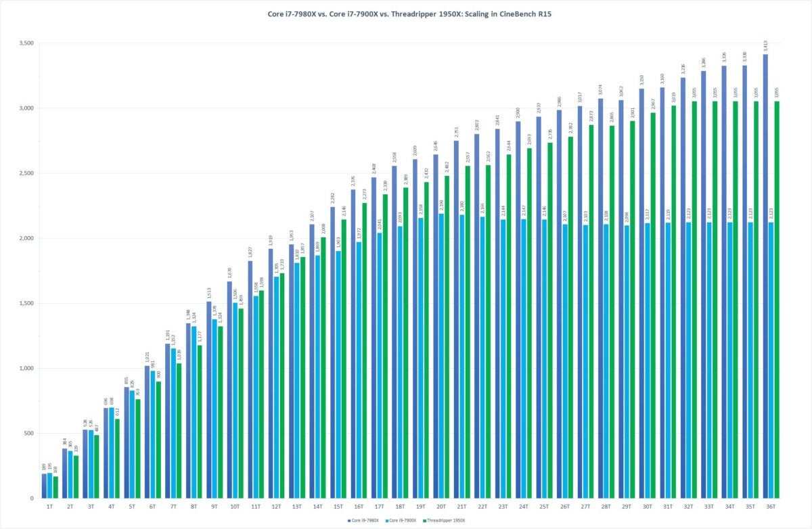The width and height of the screenshot is (812, 529).
Task: Click the "763" data label at 5T
Action: (x=138, y=392)
